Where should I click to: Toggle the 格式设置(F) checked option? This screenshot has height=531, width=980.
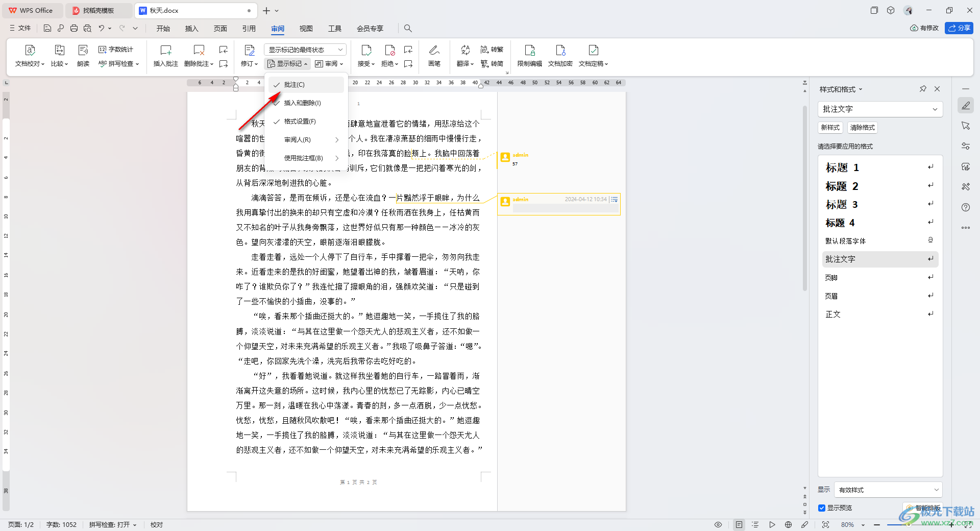pyautogui.click(x=306, y=122)
